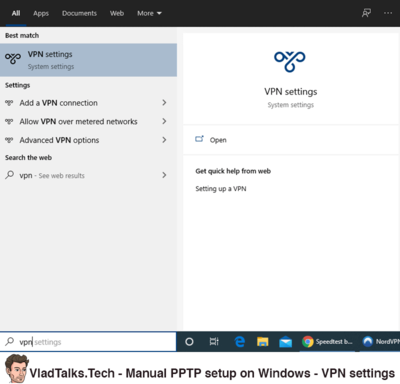
Task: Open the More dropdown menu
Action: click(x=149, y=13)
